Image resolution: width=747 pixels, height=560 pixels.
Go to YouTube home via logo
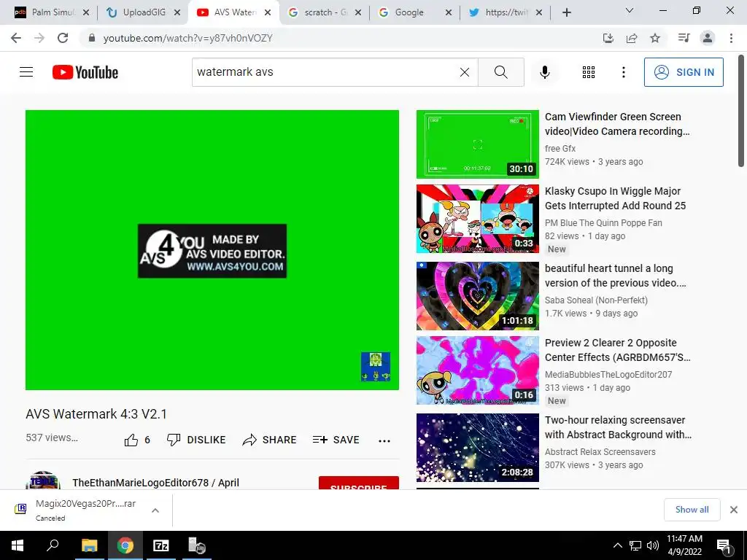pyautogui.click(x=85, y=72)
